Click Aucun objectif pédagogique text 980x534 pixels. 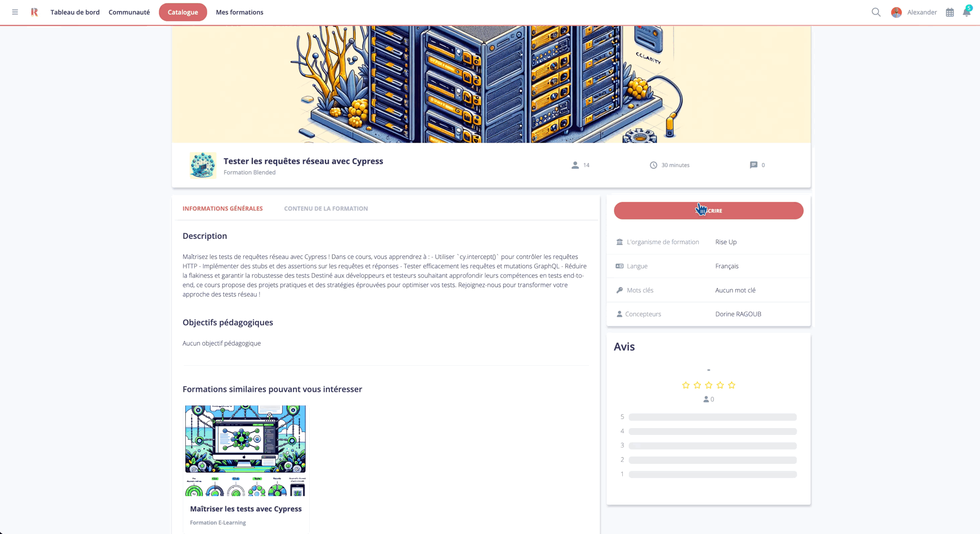[221, 343]
